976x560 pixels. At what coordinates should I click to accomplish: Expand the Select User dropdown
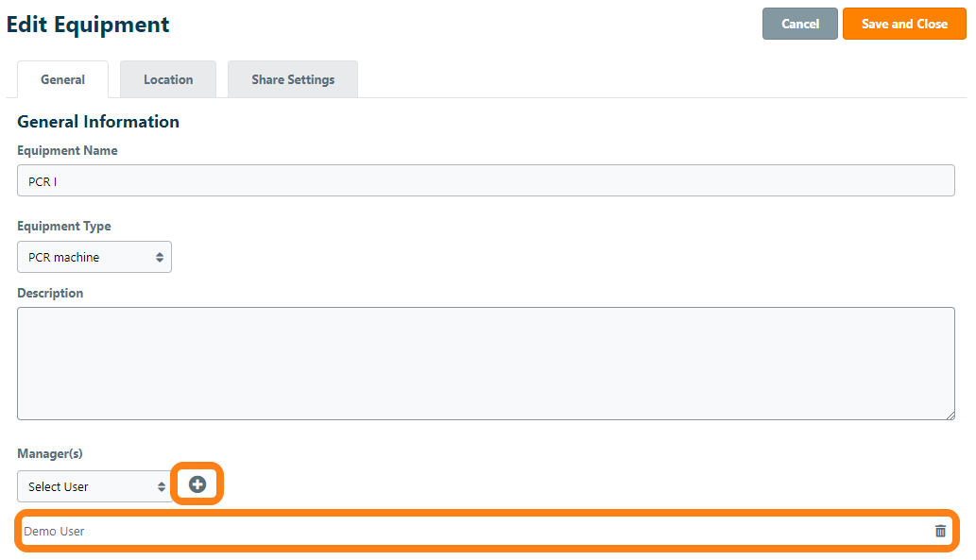tap(94, 486)
